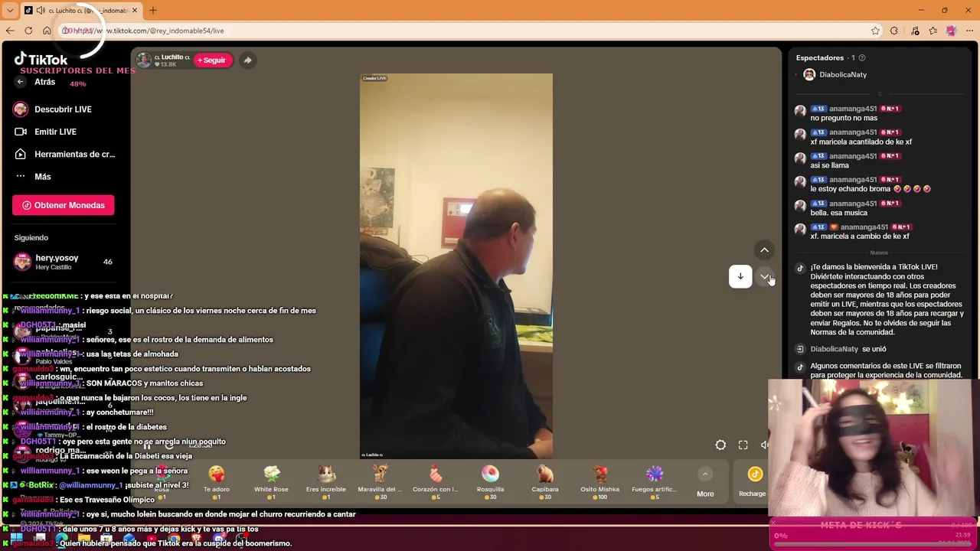This screenshot has width=980, height=551.
Task: Bookmark this page with the star
Action: (x=875, y=31)
